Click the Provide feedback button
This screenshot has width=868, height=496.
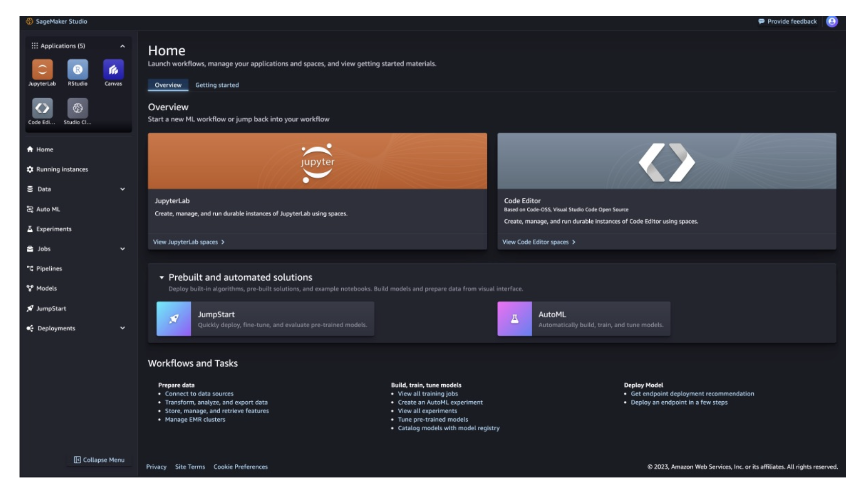787,21
